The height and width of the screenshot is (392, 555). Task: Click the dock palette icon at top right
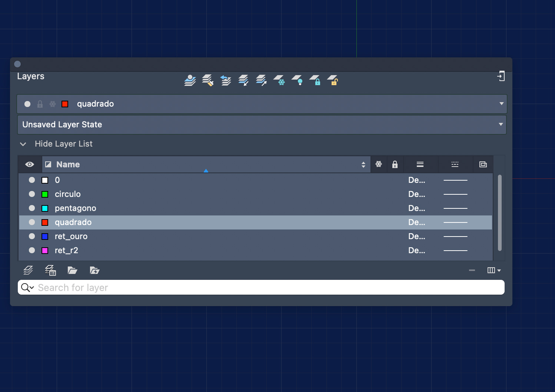point(501,76)
